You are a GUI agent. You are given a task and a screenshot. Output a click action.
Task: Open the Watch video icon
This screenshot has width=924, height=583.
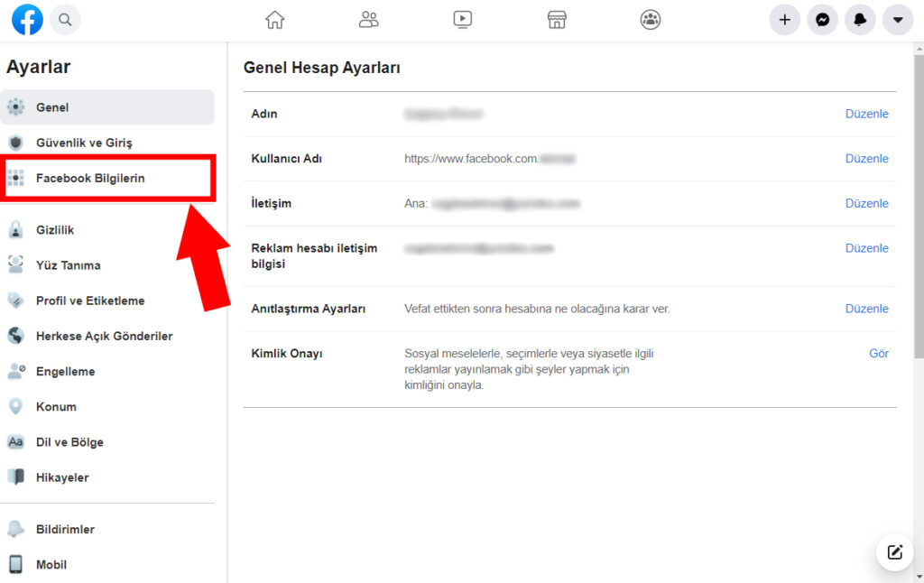point(463,20)
